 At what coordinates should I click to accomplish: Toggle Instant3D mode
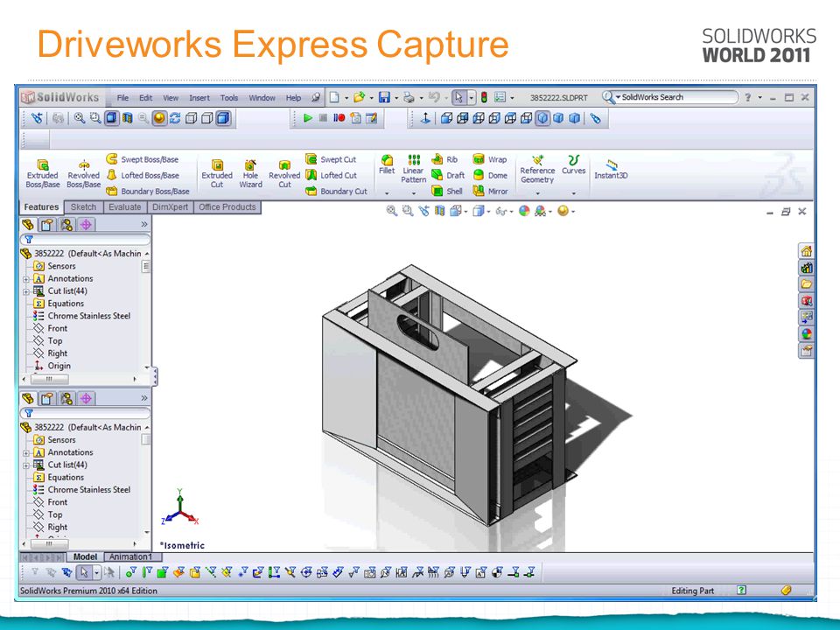[611, 169]
